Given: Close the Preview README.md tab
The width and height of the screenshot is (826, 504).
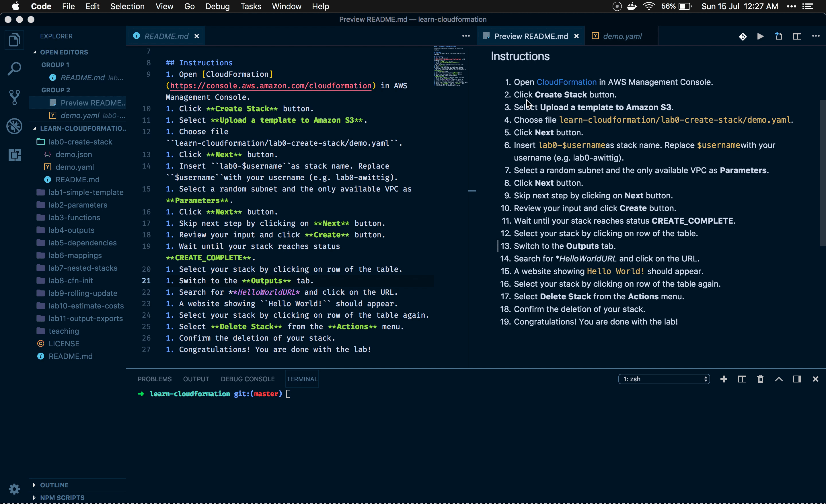Looking at the screenshot, I should point(576,36).
